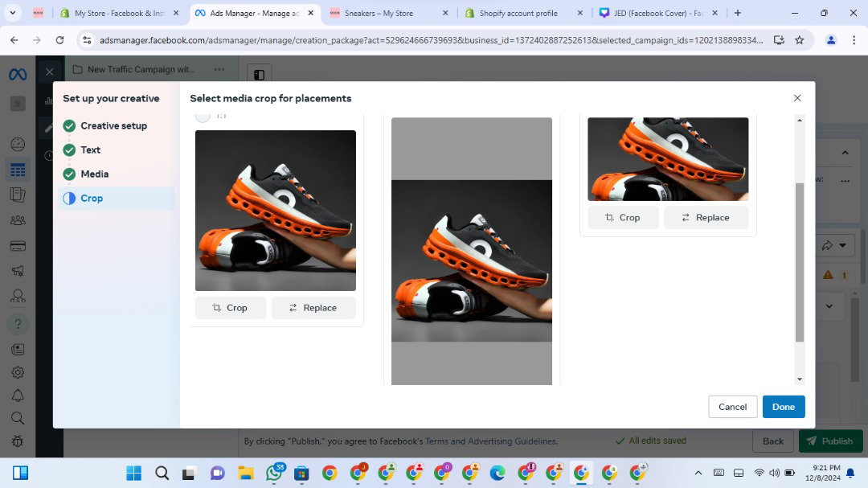
Task: Click the dialog scrollbar up arrow
Action: [800, 121]
